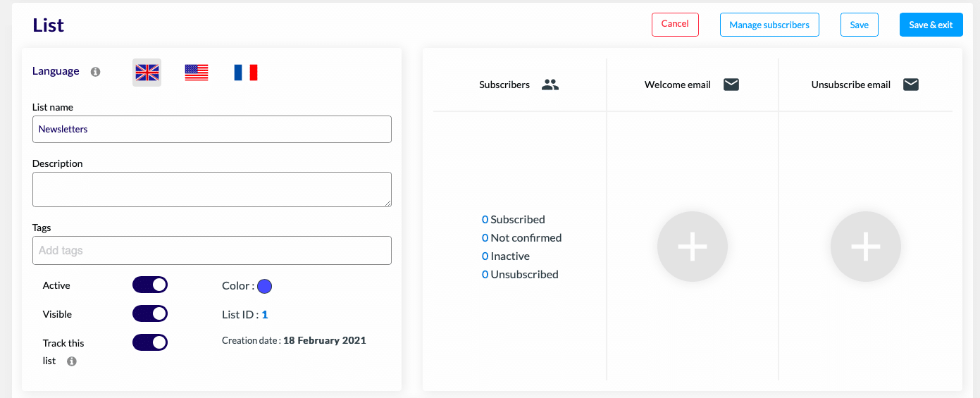Open the list color picker swatch
980x398 pixels.
[x=265, y=286]
